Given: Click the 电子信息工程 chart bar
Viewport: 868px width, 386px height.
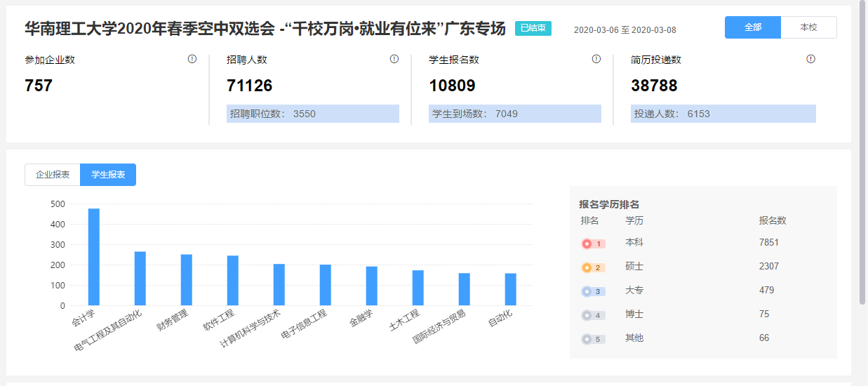Looking at the screenshot, I should tap(326, 286).
